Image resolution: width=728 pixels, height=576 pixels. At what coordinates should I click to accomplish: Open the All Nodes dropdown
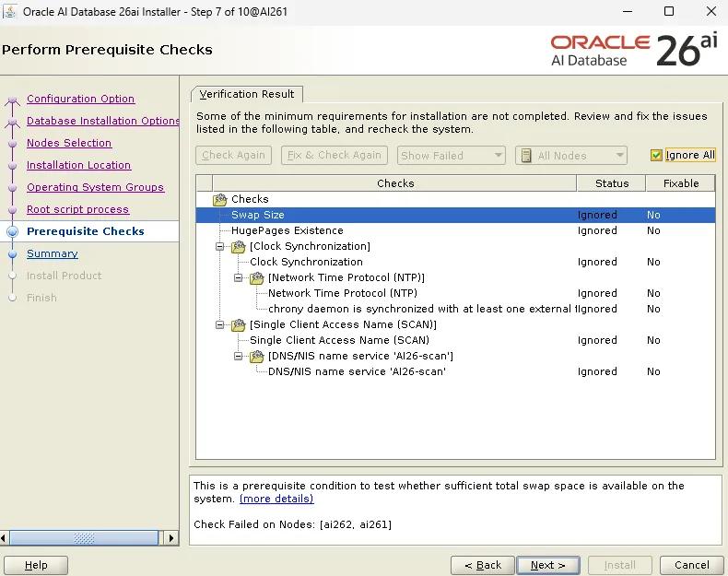click(571, 156)
